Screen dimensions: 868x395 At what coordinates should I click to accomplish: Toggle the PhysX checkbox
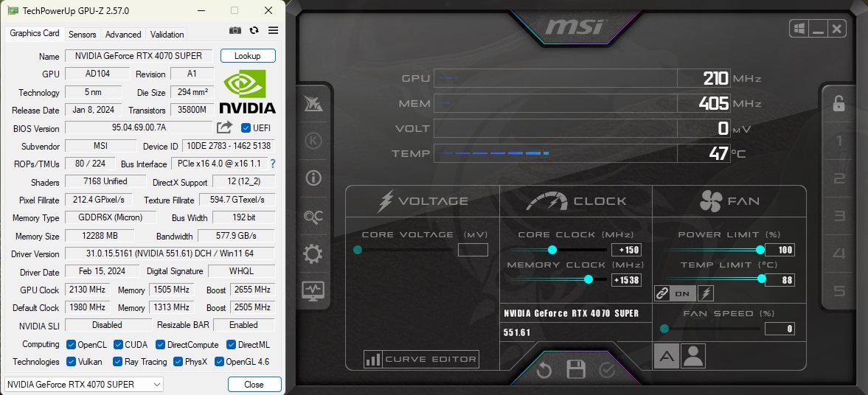[178, 362]
